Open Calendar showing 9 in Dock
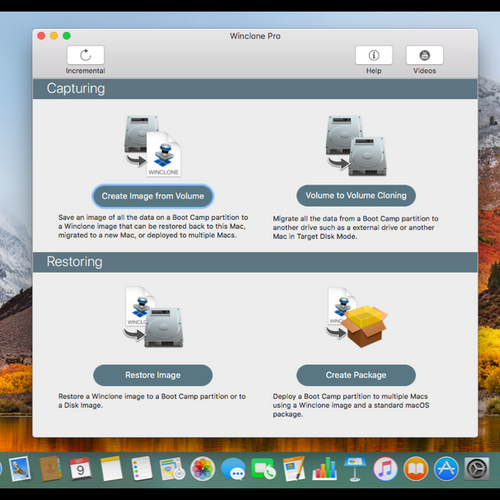500x500 pixels. (x=80, y=469)
